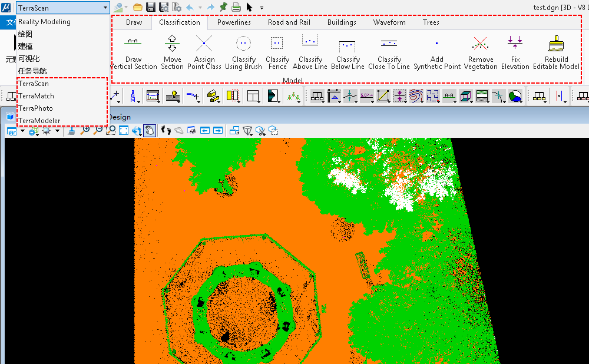The image size is (589, 364).
Task: Select TerraModeler from the workflow list
Action: coord(39,121)
